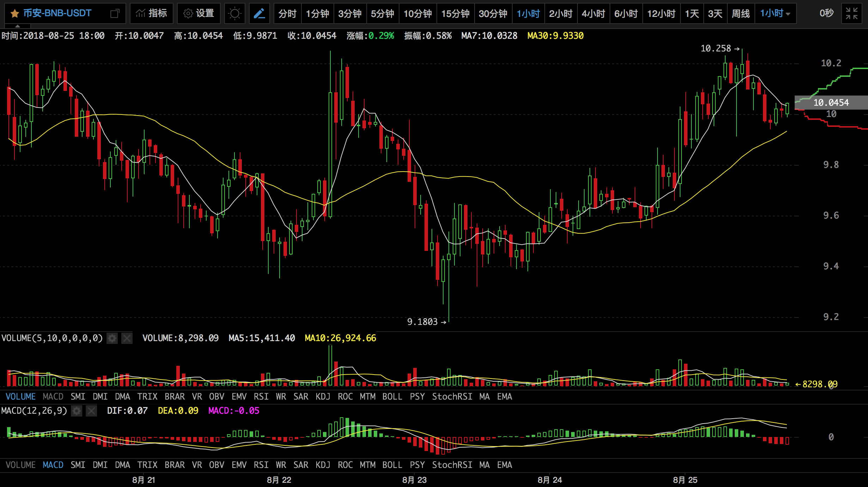Switch second sub-panel to ROC
This screenshot has height=487, width=868.
[x=345, y=465]
